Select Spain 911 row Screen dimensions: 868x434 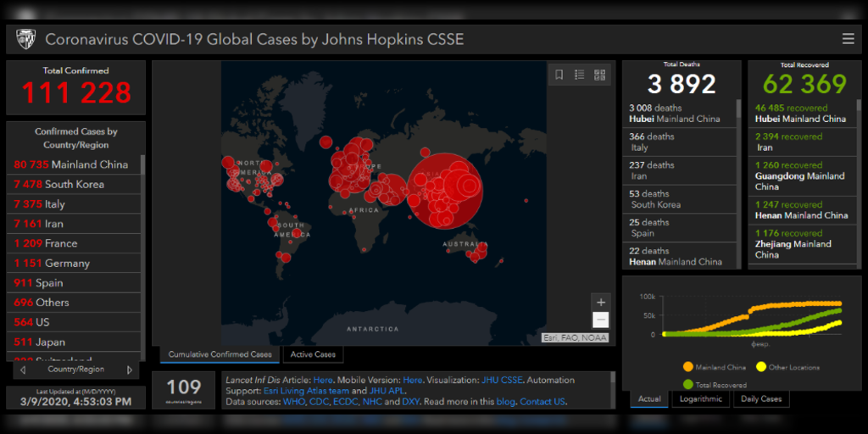pyautogui.click(x=74, y=283)
